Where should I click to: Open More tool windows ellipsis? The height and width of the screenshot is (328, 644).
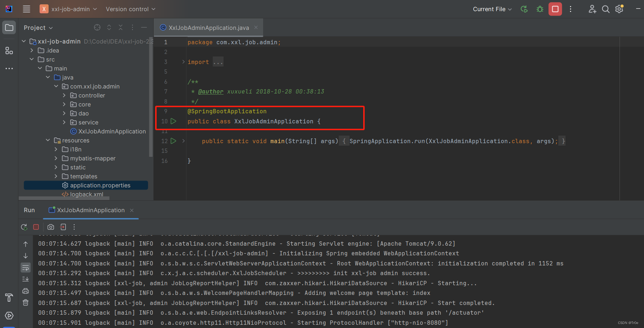pos(9,68)
